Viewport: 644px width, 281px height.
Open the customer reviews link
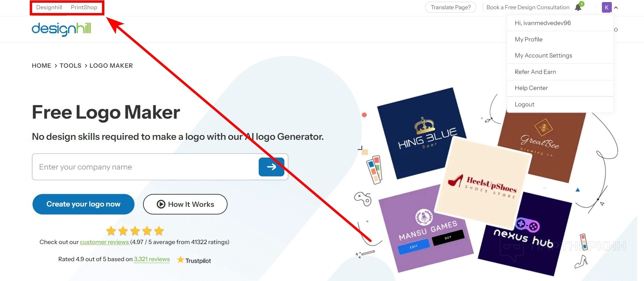click(x=104, y=242)
